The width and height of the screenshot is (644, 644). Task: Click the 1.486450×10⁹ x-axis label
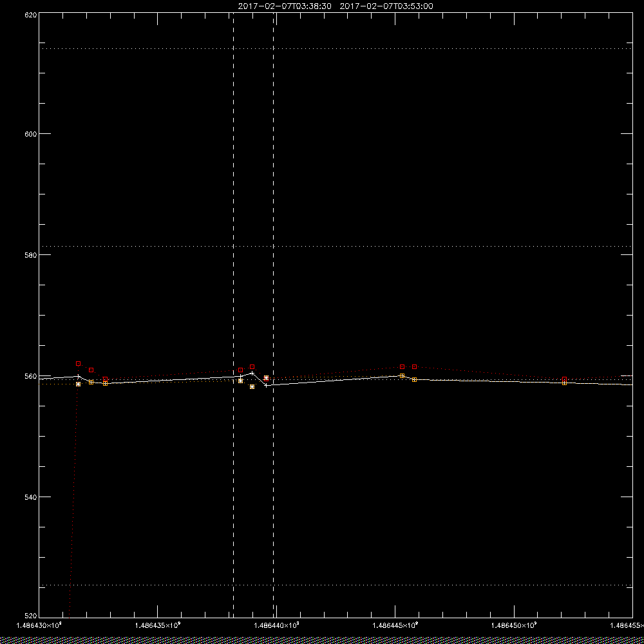coord(514,625)
